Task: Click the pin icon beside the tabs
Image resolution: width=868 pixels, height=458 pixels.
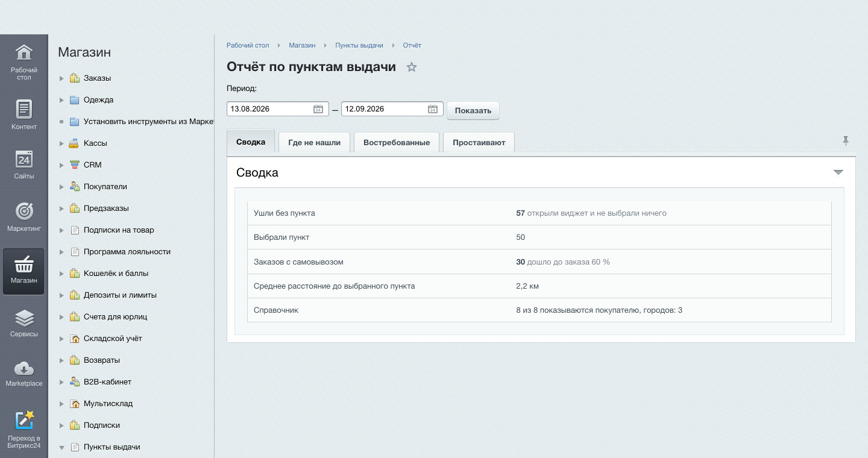Action: point(846,141)
